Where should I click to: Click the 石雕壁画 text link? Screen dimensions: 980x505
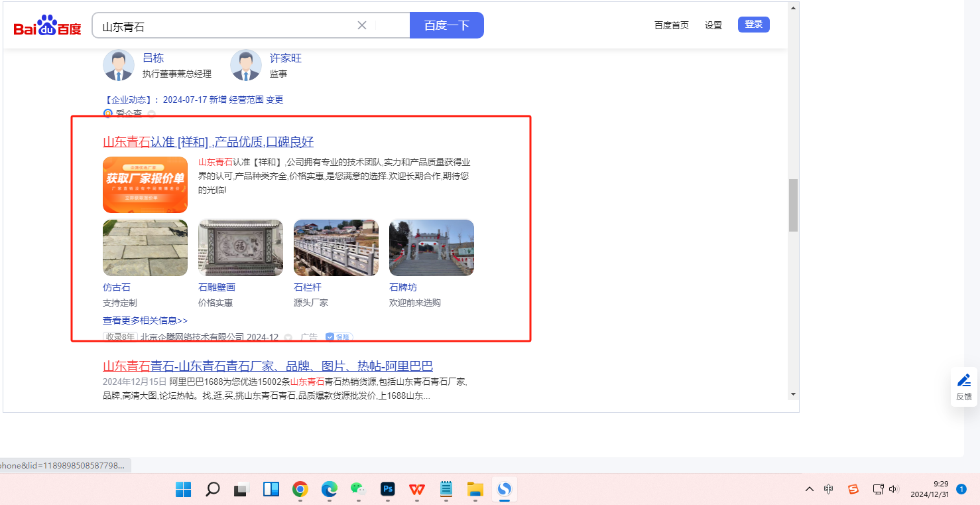[217, 287]
